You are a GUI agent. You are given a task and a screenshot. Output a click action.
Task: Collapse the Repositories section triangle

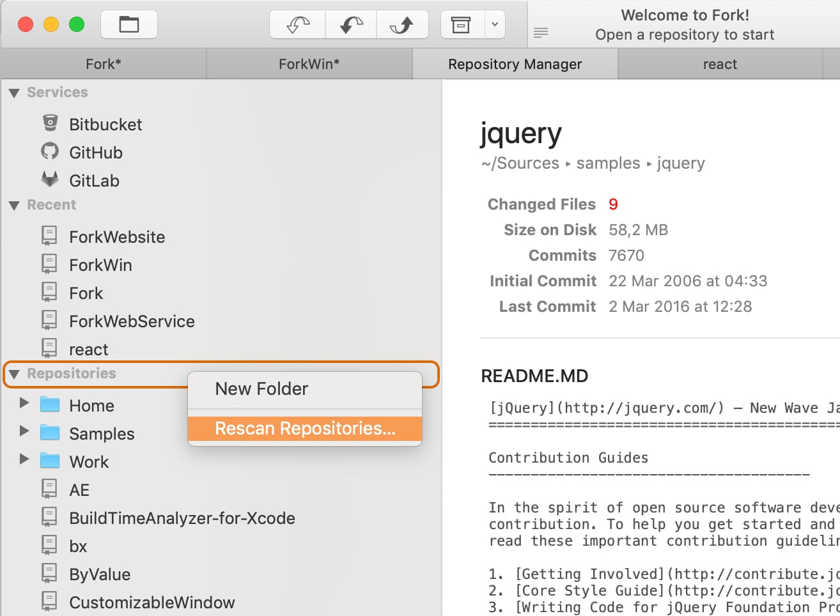click(x=14, y=374)
